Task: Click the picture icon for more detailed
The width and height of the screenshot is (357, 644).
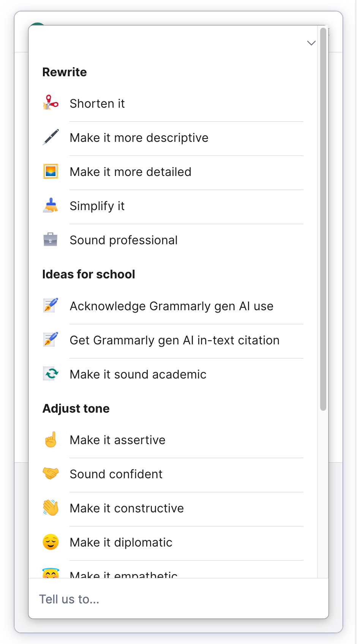Action: tap(51, 171)
